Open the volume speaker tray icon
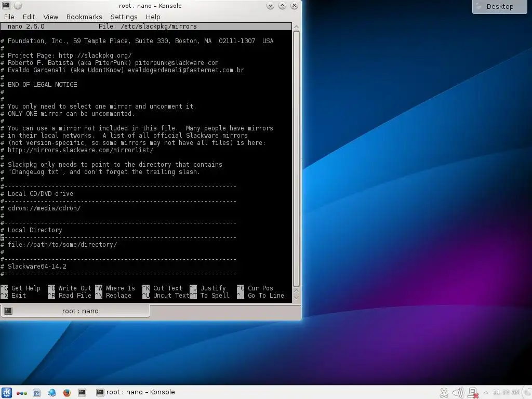 (458, 393)
